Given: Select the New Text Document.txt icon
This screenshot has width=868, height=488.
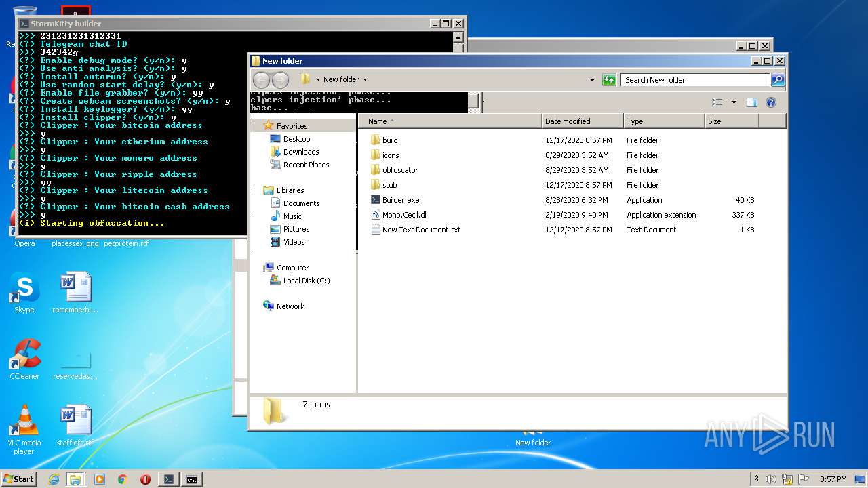Looking at the screenshot, I should point(376,230).
